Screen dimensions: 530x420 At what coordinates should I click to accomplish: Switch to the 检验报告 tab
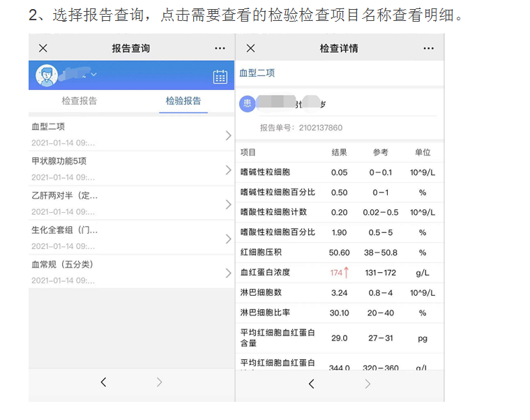point(183,101)
